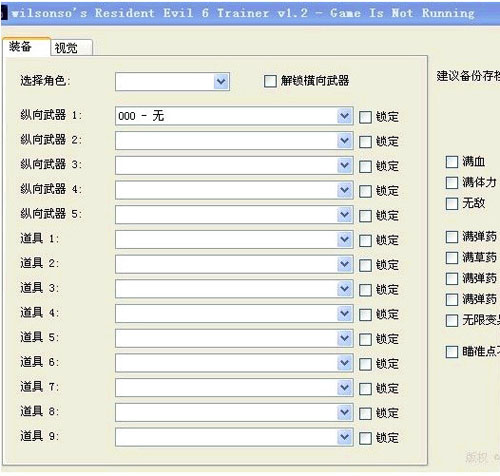Open the 纵向武器 3 combo box
Screen dimensions: 500x476
point(234,165)
